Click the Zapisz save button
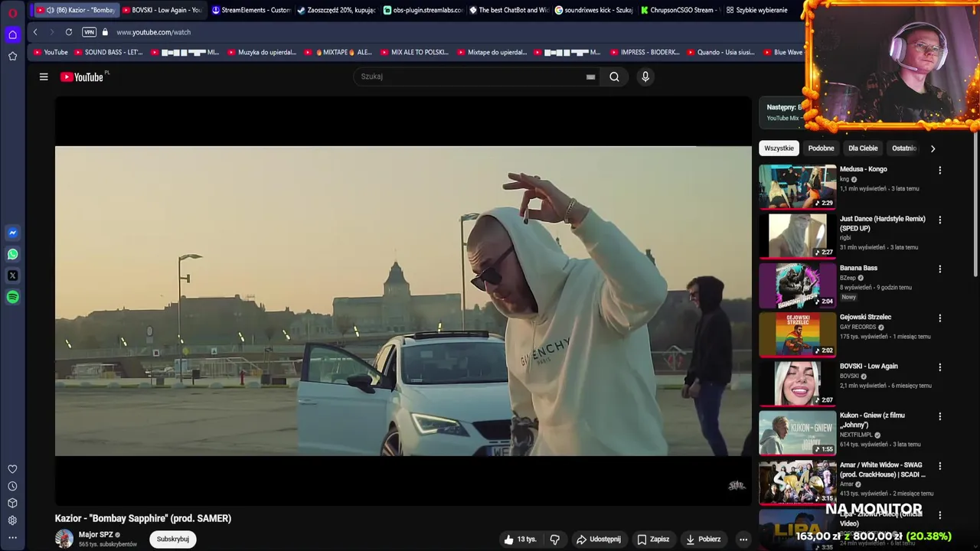Screen dimensions: 980x551 pyautogui.click(x=653, y=539)
